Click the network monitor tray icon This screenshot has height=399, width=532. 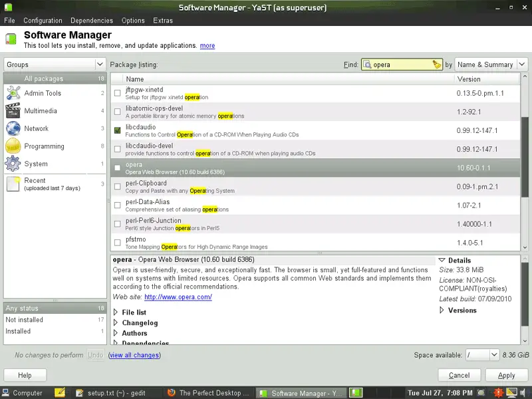point(511,393)
